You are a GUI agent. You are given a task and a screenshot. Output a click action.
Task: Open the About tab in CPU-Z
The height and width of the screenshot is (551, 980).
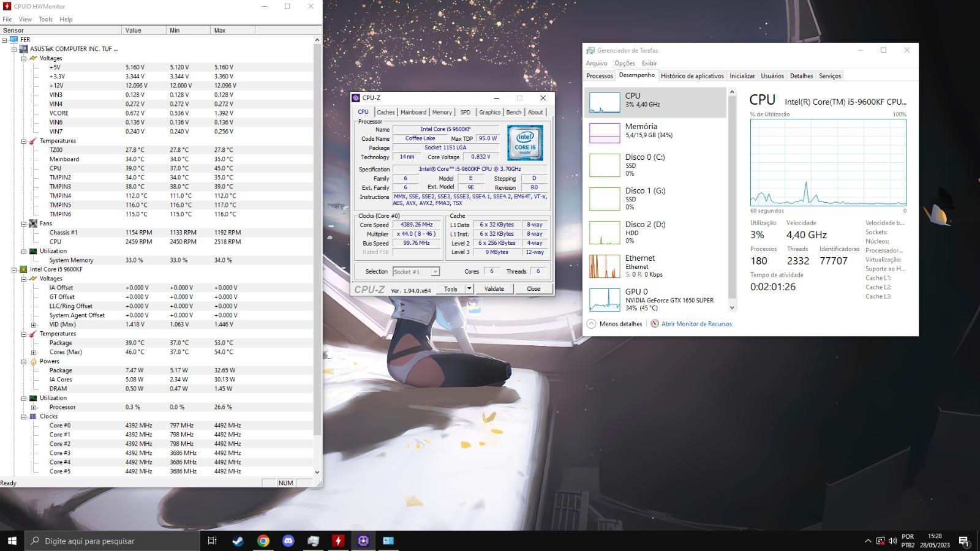pyautogui.click(x=535, y=112)
